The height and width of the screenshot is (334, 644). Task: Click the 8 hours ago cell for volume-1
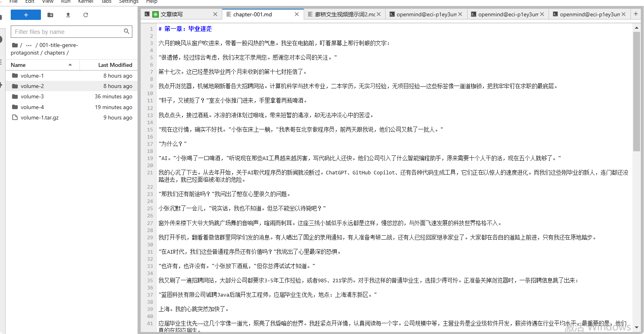(x=118, y=76)
